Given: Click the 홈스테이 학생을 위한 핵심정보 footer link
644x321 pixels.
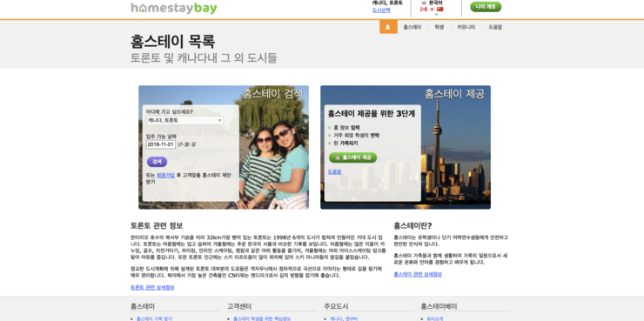Looking at the screenshot, I should (x=262, y=318).
